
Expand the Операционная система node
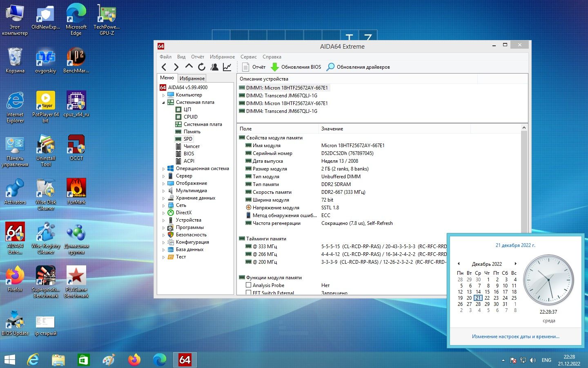(164, 168)
